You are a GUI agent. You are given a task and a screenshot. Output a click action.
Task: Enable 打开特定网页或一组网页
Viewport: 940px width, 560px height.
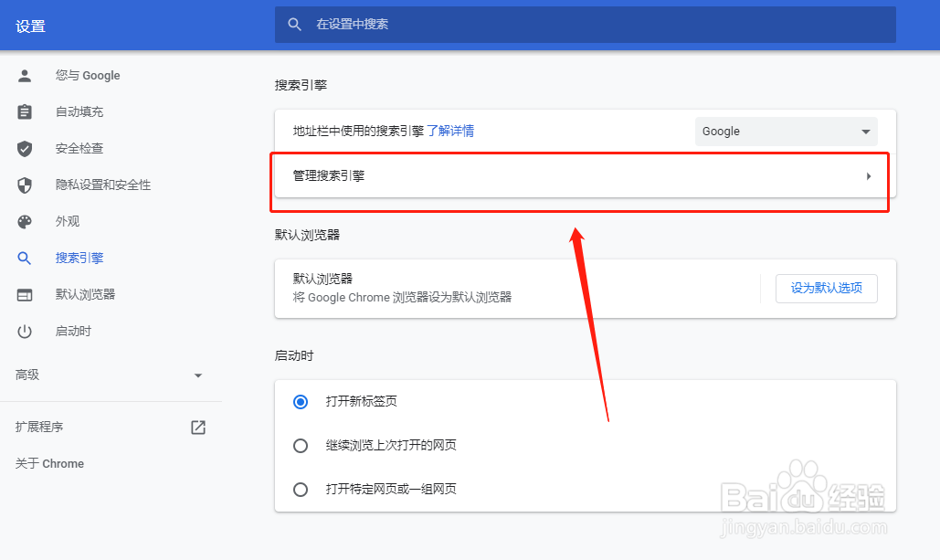click(301, 490)
